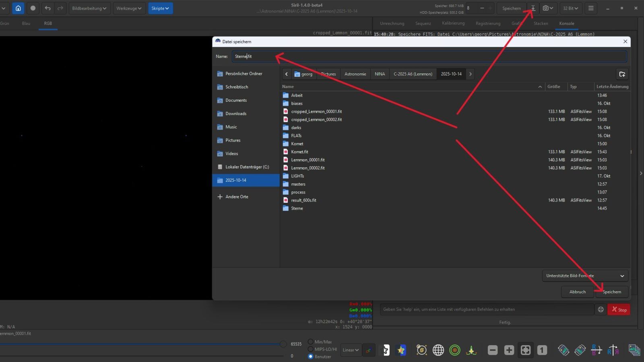Click the green concentric target icon
Screen dimensions: 644x362
(x=454, y=350)
